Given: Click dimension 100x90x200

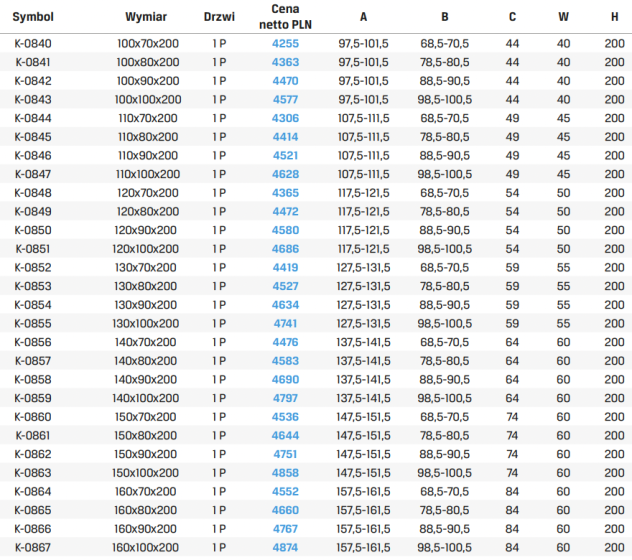Looking at the screenshot, I should click(x=148, y=81).
